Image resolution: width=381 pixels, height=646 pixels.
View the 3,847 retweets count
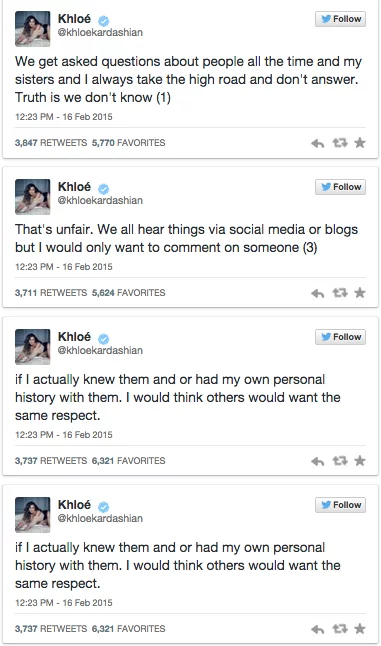(x=51, y=143)
